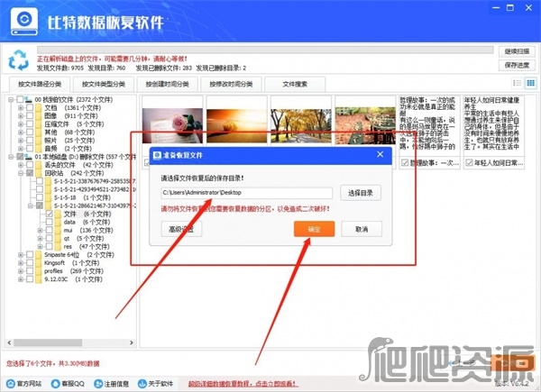Open 客服QQ support
The height and width of the screenshot is (392, 541).
pos(68,384)
